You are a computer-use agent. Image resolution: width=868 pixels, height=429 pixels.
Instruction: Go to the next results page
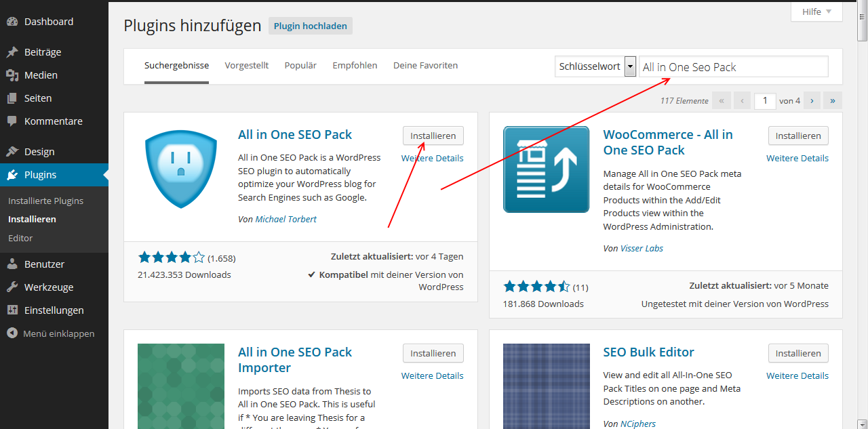coord(812,100)
